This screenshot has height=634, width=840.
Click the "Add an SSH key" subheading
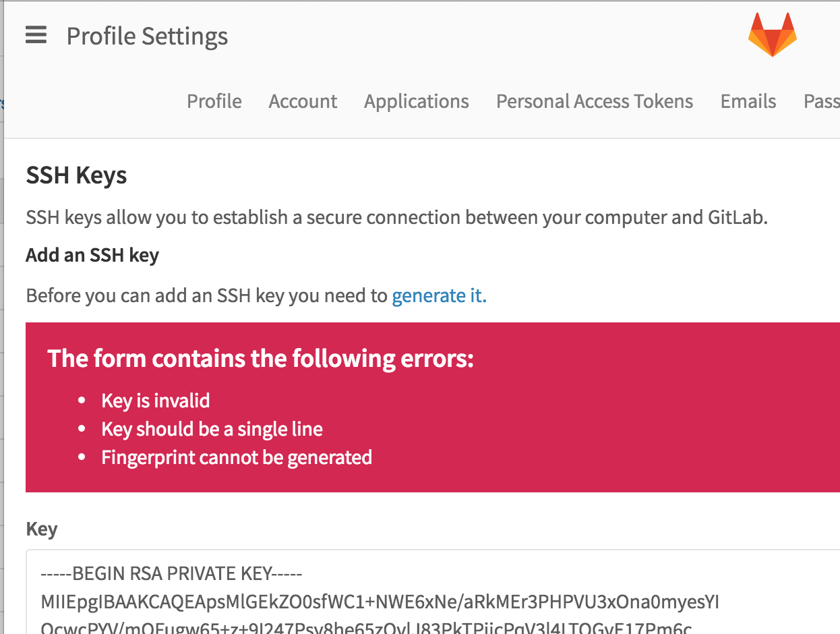tap(92, 256)
